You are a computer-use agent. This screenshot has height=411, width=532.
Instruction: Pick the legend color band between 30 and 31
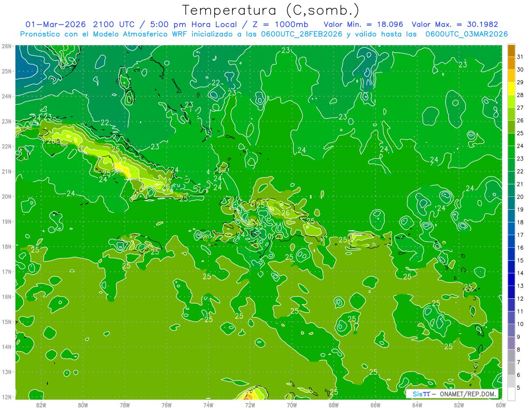[511, 63]
